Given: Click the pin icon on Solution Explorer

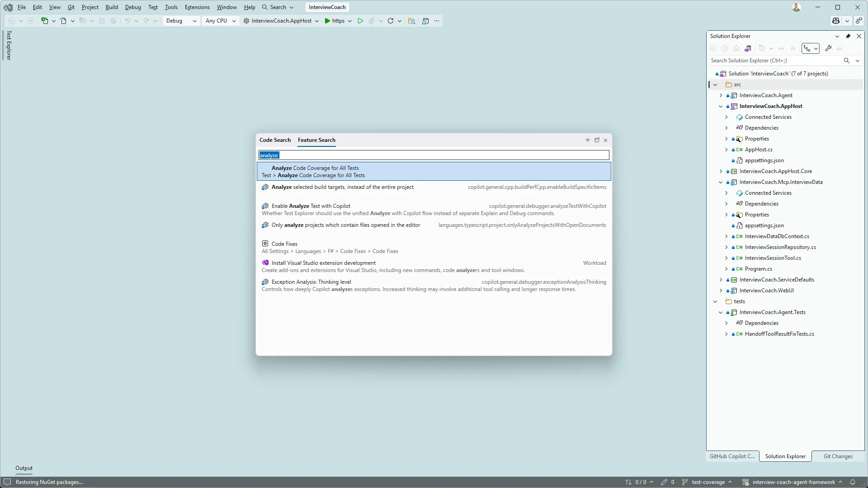Looking at the screenshot, I should 848,36.
